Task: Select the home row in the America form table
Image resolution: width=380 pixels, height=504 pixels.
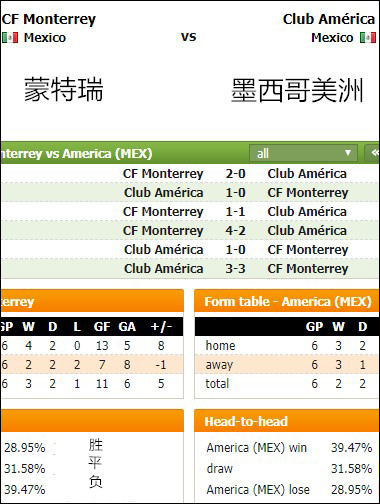Action: coord(287,346)
